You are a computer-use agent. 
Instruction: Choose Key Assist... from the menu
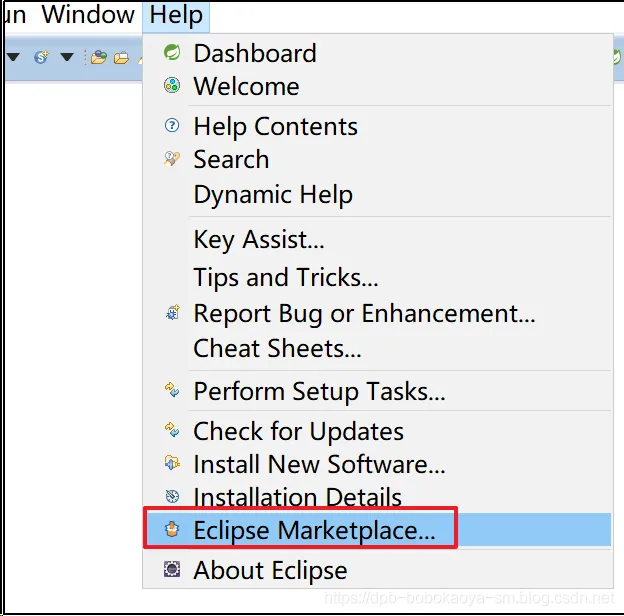pyautogui.click(x=259, y=240)
